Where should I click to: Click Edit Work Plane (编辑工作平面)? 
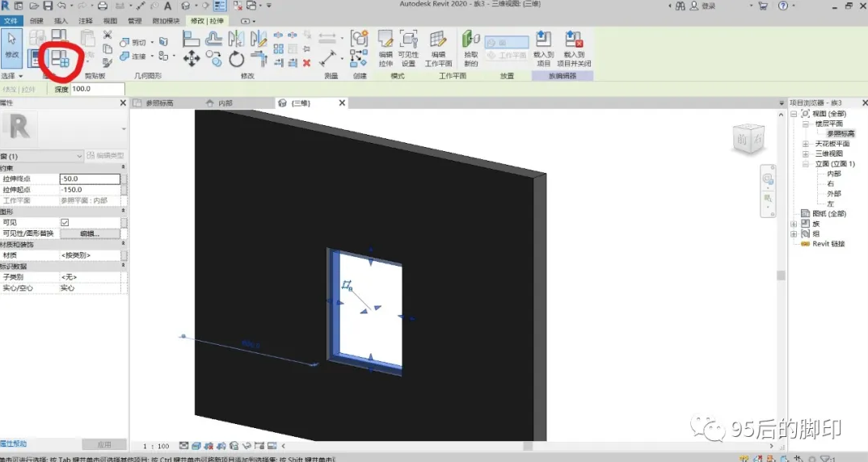(x=438, y=48)
